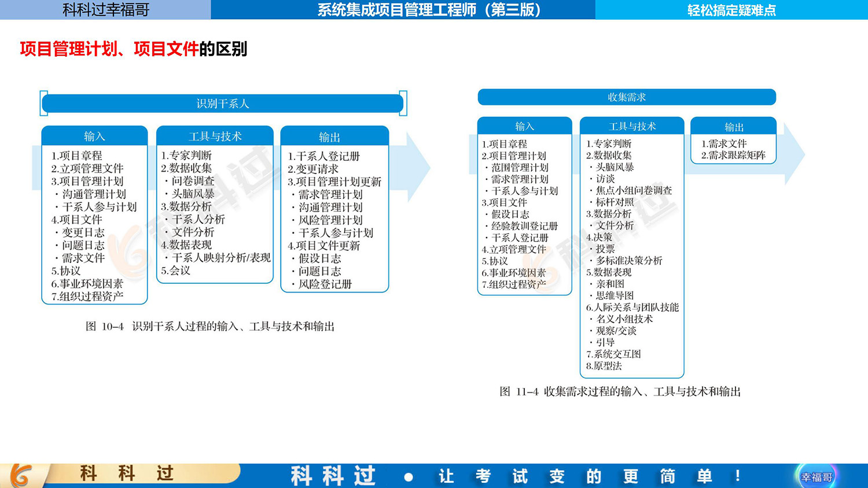Click the 风险登记册 item
This screenshot has width=868, height=488.
point(325,284)
